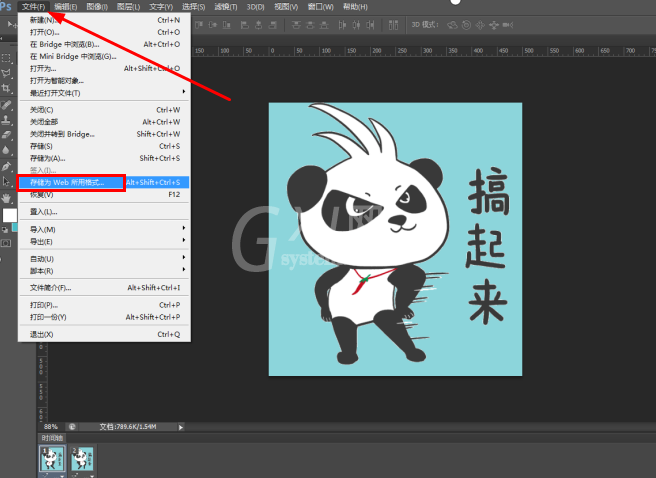This screenshot has height=478, width=656.
Task: Open the 3D(D) menu
Action: [x=255, y=7]
